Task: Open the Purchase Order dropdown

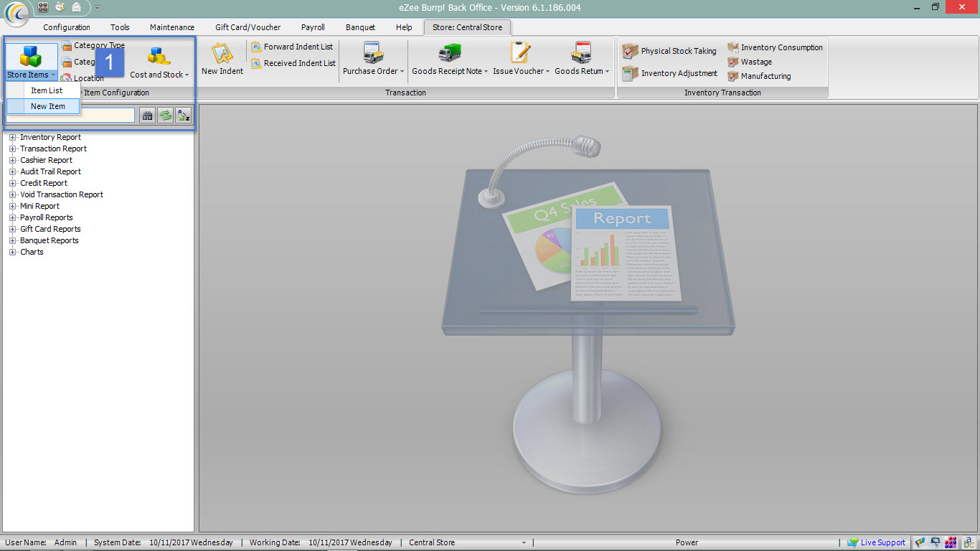Action: coord(373,59)
